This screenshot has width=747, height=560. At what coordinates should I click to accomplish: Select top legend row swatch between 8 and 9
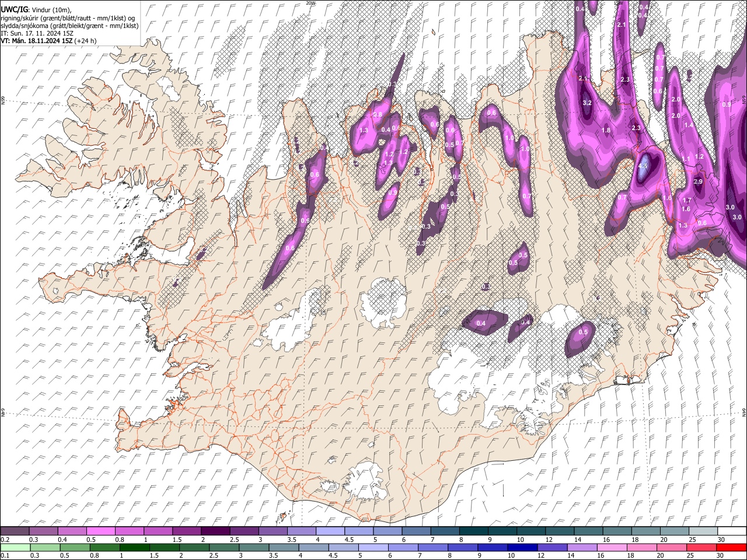(474, 531)
